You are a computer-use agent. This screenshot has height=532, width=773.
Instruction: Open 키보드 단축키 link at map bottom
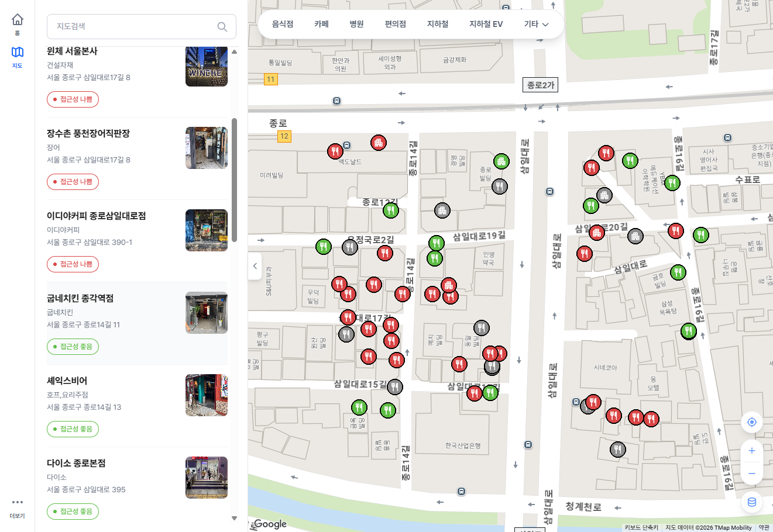click(641, 527)
